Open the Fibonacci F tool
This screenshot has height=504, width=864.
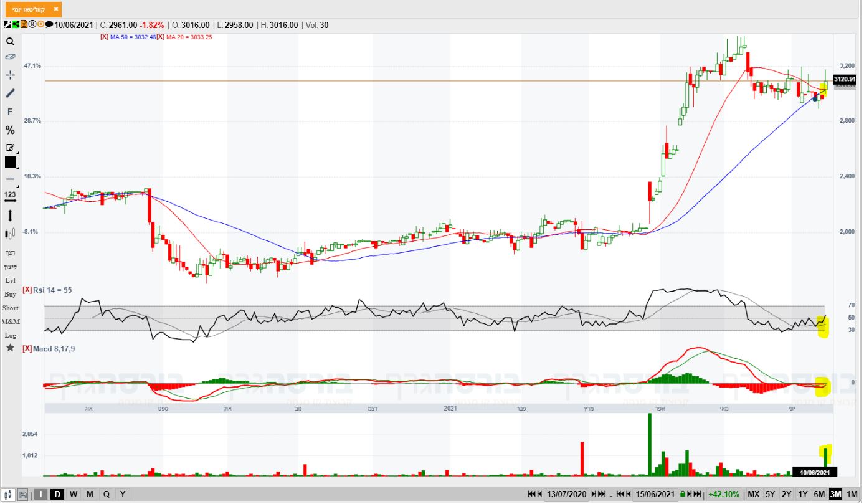point(10,112)
